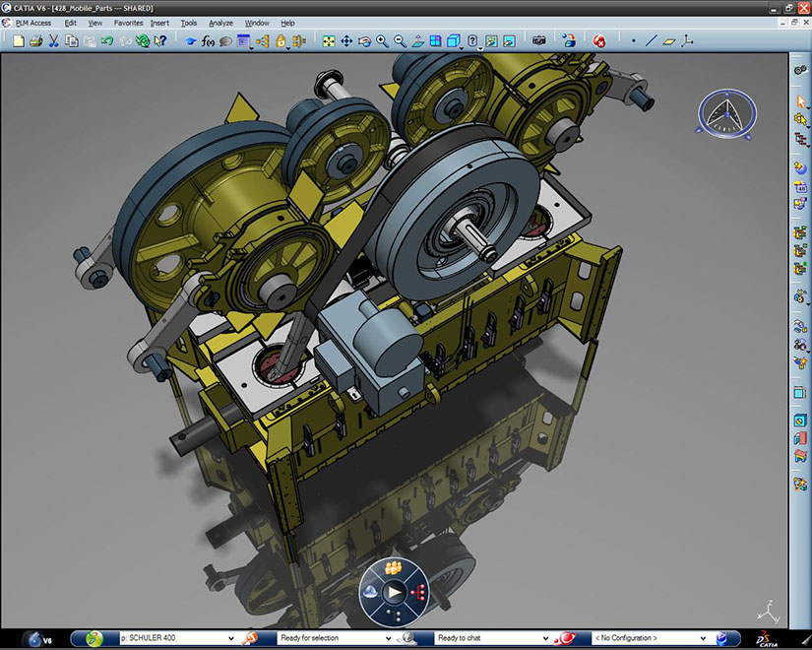
Task: Click the Zoom In magnifier
Action: pos(382,41)
